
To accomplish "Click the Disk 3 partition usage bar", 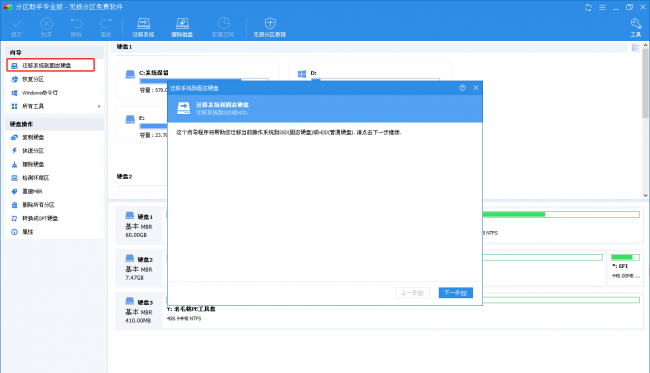I will pyautogui.click(x=561, y=300).
